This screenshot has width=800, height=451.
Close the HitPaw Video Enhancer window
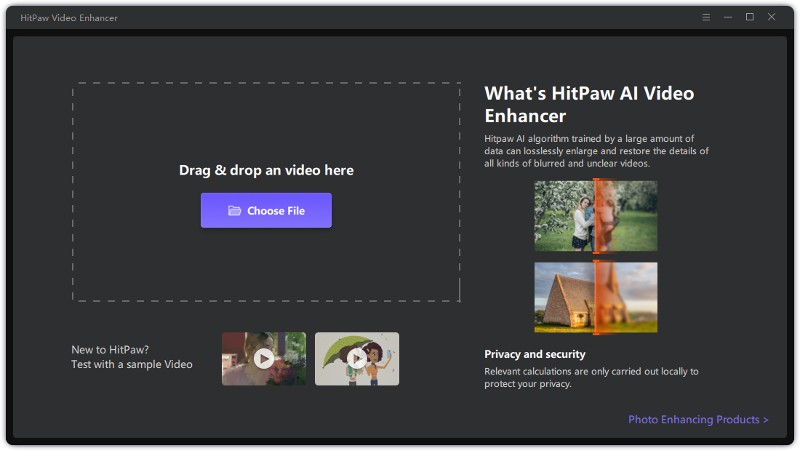[x=771, y=17]
